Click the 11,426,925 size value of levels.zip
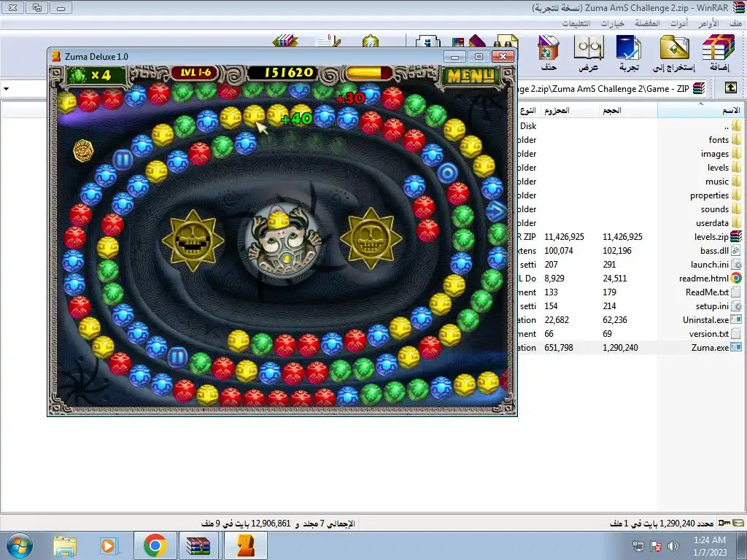 622,237
